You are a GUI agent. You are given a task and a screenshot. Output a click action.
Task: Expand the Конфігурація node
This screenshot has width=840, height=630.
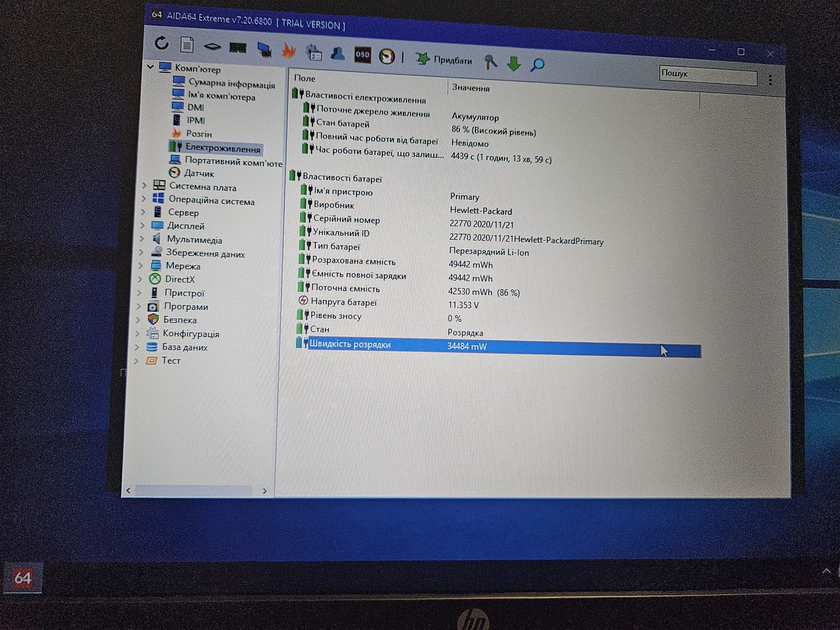point(137,333)
